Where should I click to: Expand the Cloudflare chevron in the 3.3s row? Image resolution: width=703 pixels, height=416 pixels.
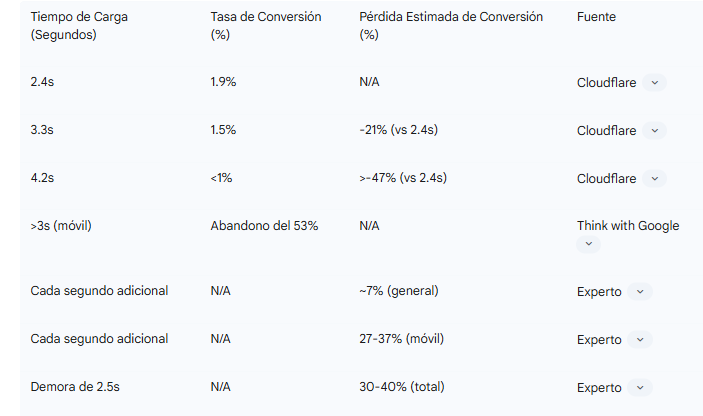tap(654, 131)
